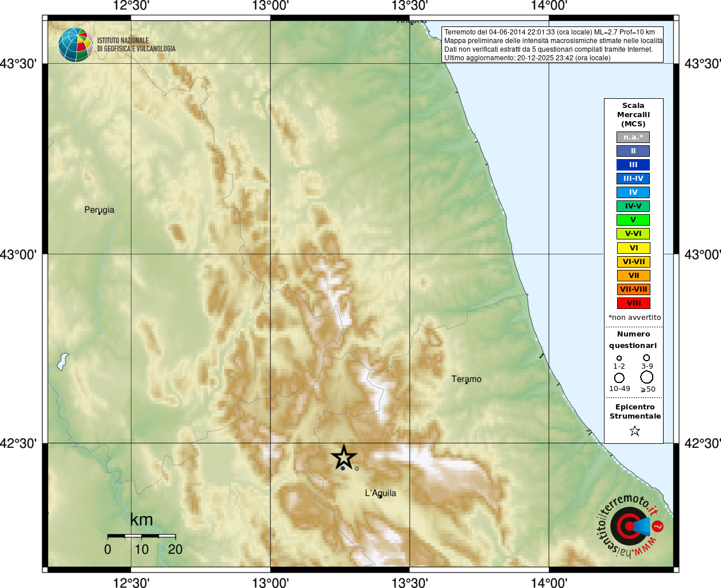Screen dimensions: 721x588
Task: Click the 'Numero questionari' legend heading
Action: (633, 340)
